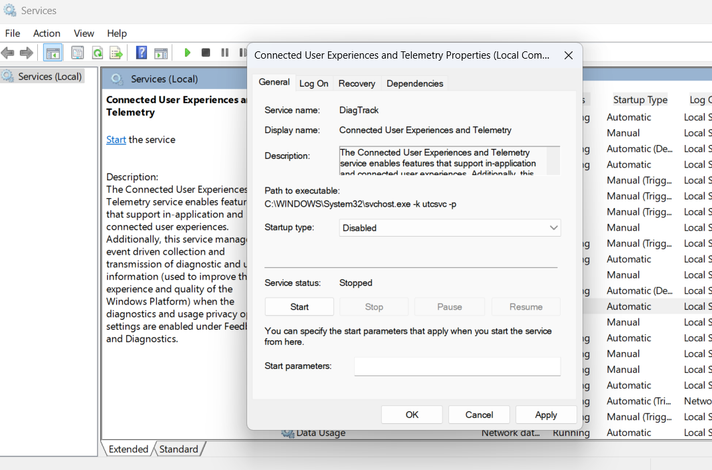The width and height of the screenshot is (712, 470).
Task: Toggle the Show/Hide Action Pane icon
Action: tap(160, 52)
